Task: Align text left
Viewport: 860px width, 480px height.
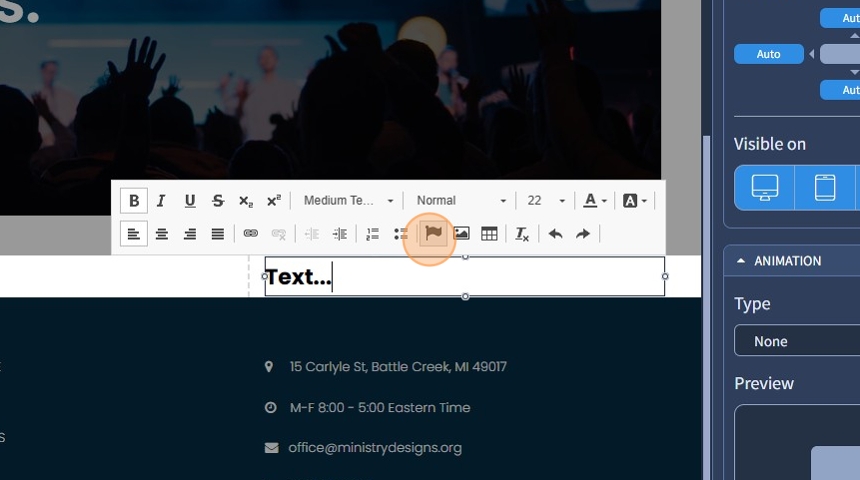Action: (134, 234)
